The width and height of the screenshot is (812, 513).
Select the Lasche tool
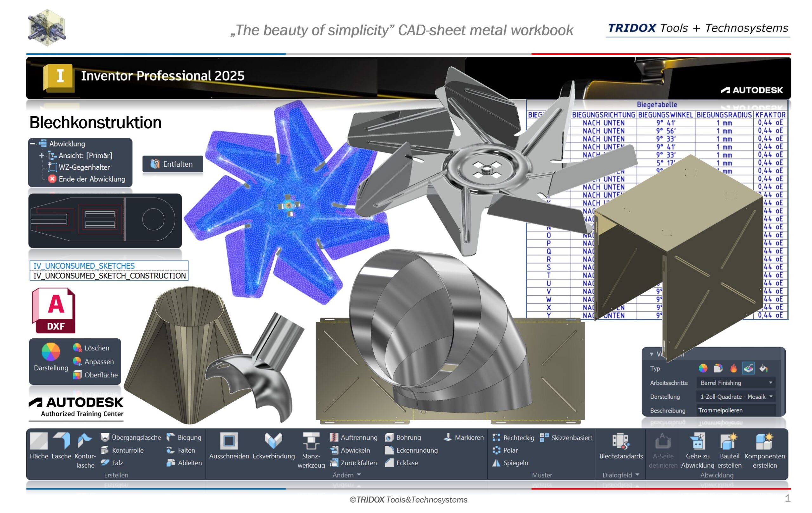61,445
